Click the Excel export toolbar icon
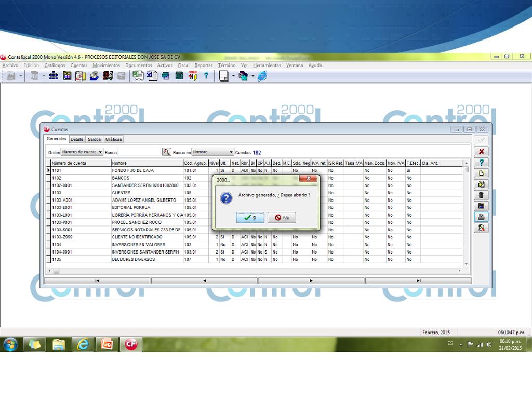Screen dimensions: 532x399 click(x=138, y=76)
